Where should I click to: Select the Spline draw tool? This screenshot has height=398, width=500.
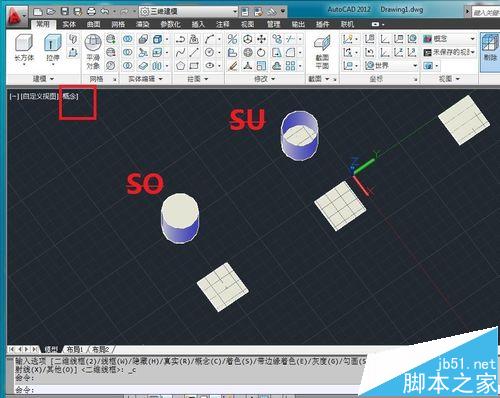point(180,52)
